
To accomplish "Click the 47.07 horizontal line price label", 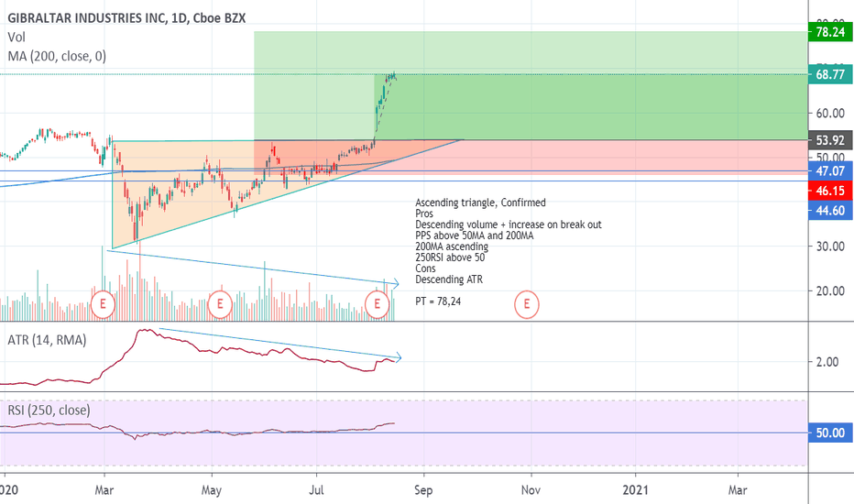I will pos(830,171).
